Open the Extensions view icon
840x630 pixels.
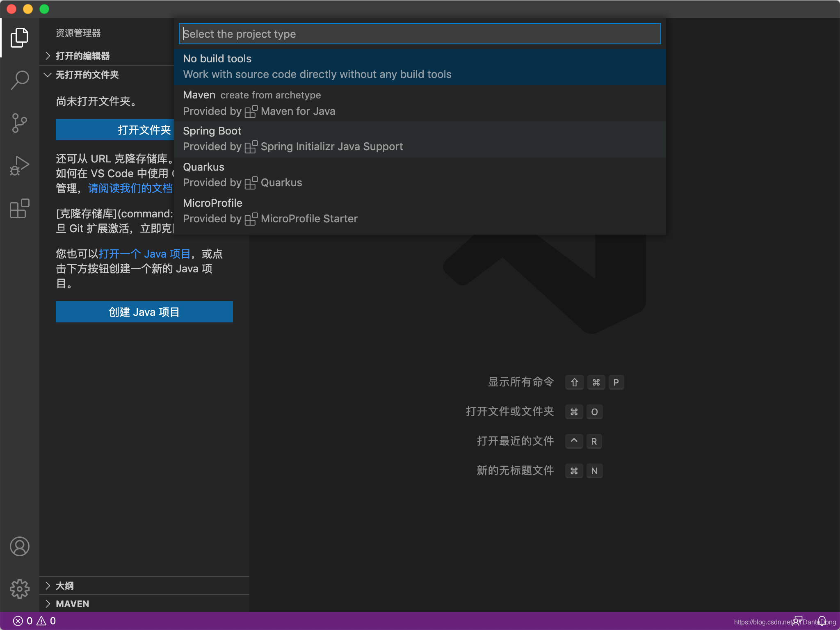(x=19, y=208)
